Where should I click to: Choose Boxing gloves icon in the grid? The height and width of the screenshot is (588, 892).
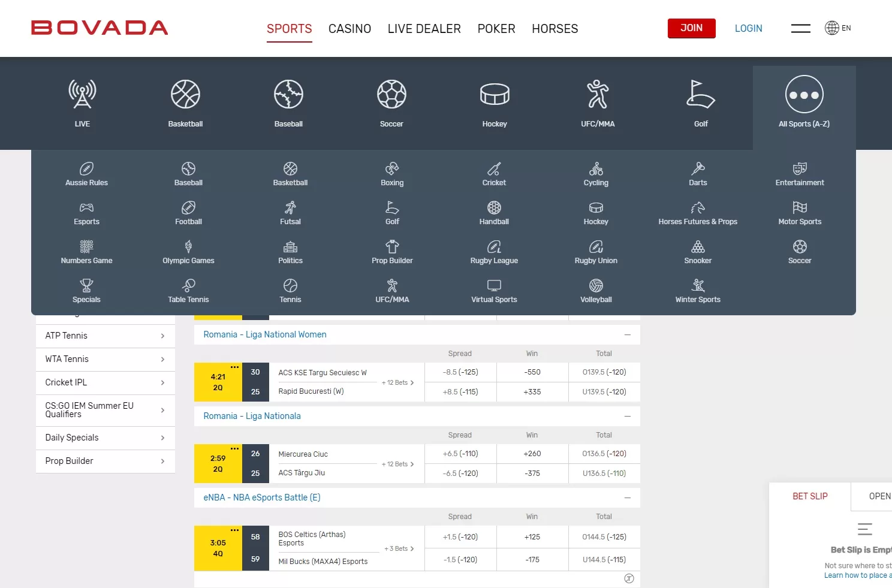tap(392, 168)
